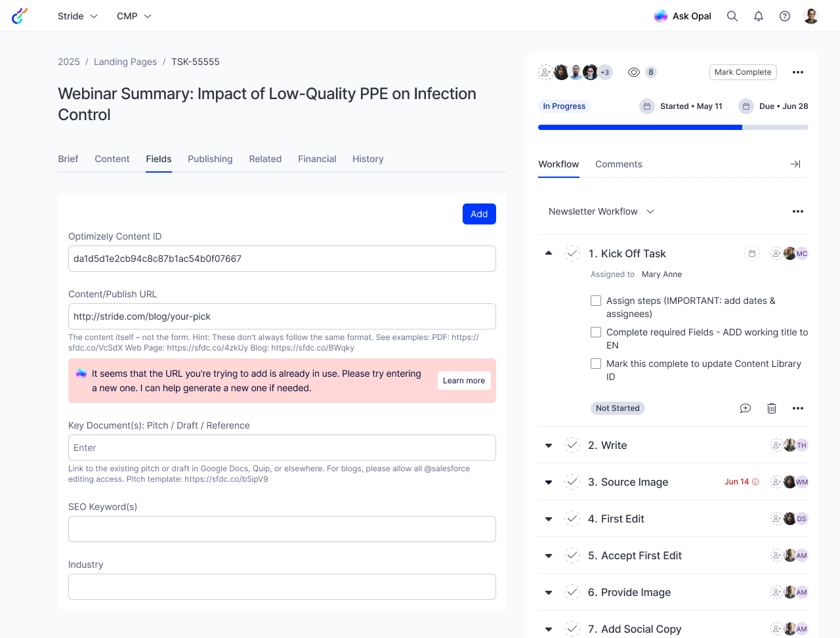
Task: Open the notifications bell
Action: (x=759, y=16)
